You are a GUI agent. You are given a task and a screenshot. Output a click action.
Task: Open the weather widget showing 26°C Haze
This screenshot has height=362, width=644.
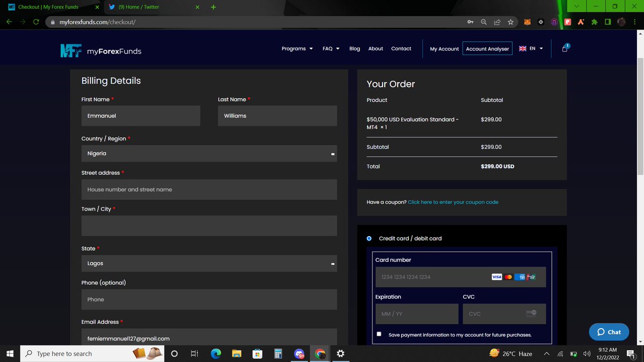[511, 353]
